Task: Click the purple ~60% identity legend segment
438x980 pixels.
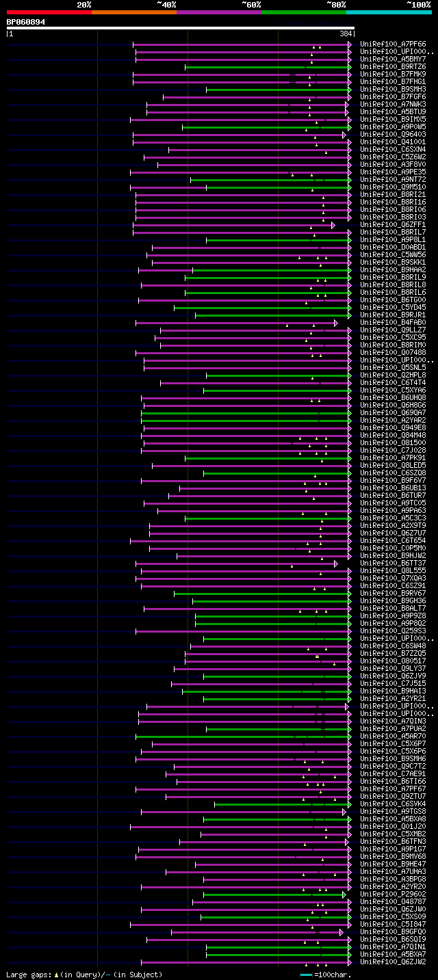Action: tap(219, 12)
